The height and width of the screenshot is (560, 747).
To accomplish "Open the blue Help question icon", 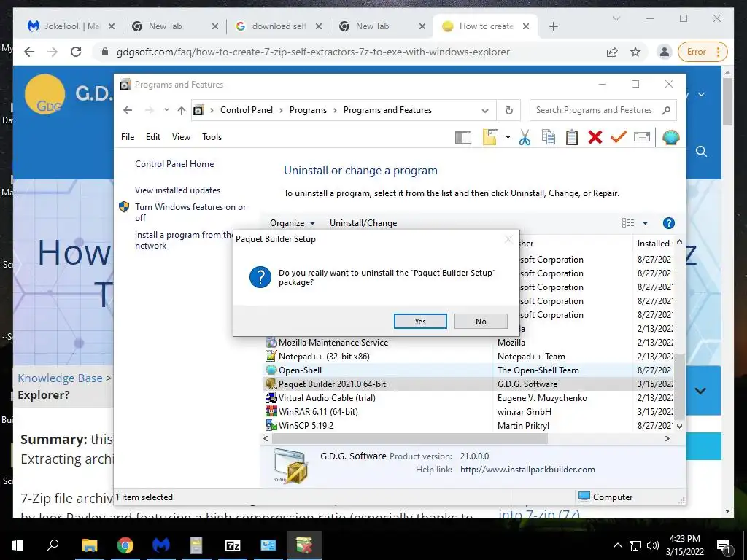I will [x=669, y=223].
